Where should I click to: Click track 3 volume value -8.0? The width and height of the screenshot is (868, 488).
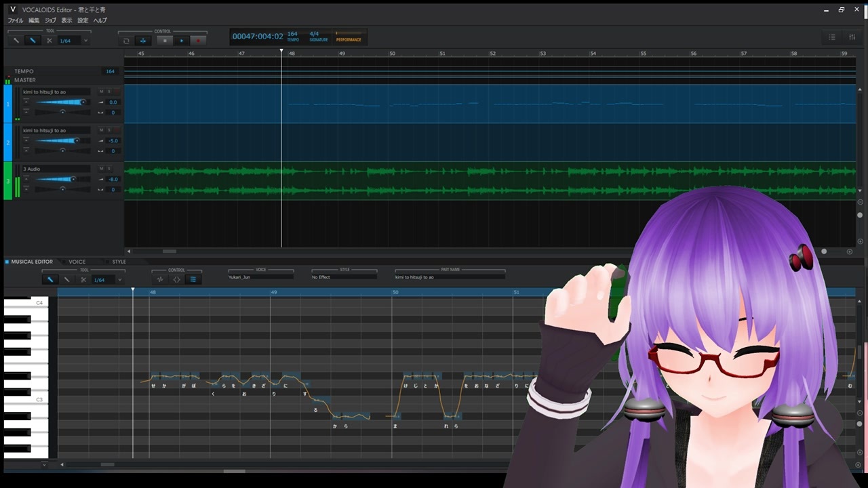[113, 180]
